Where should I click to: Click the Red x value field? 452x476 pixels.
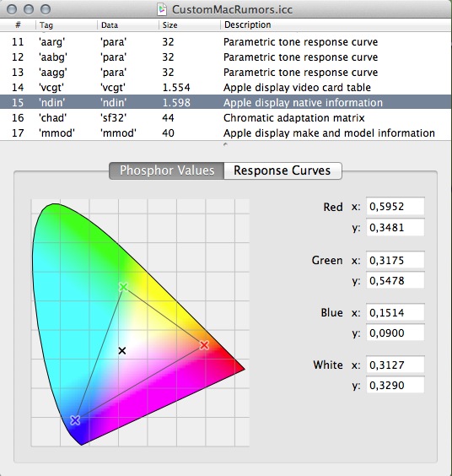point(395,207)
